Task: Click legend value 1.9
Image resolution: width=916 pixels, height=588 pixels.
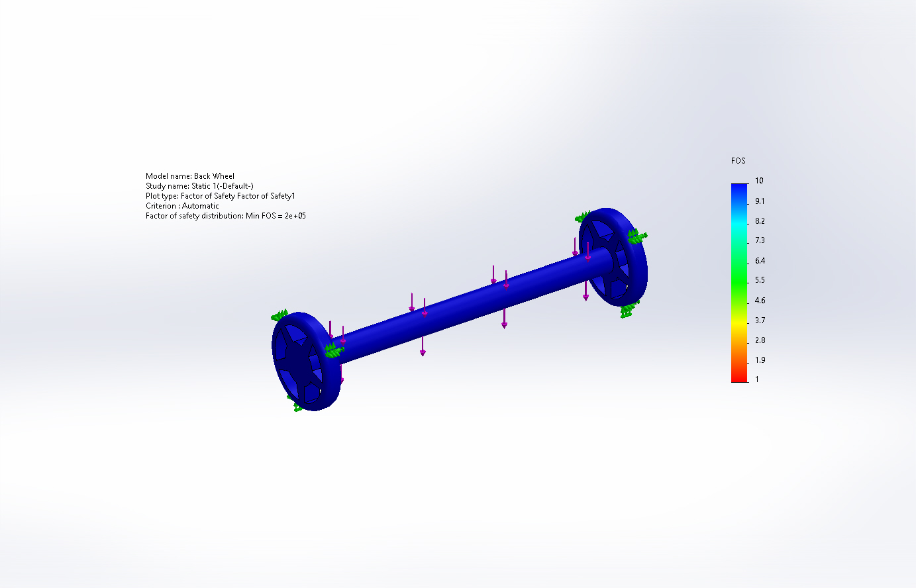Action: click(760, 360)
